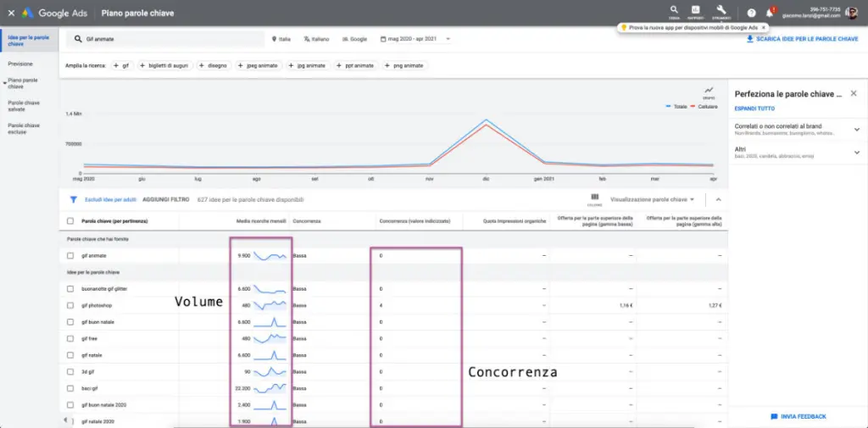868x428 pixels.
Task: Open the Colonne columns icon
Action: [595, 199]
